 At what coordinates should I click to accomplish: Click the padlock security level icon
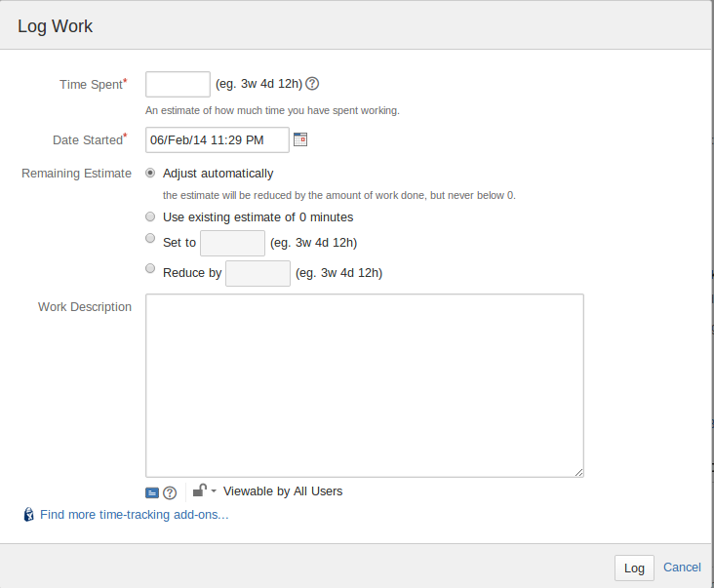[199, 490]
